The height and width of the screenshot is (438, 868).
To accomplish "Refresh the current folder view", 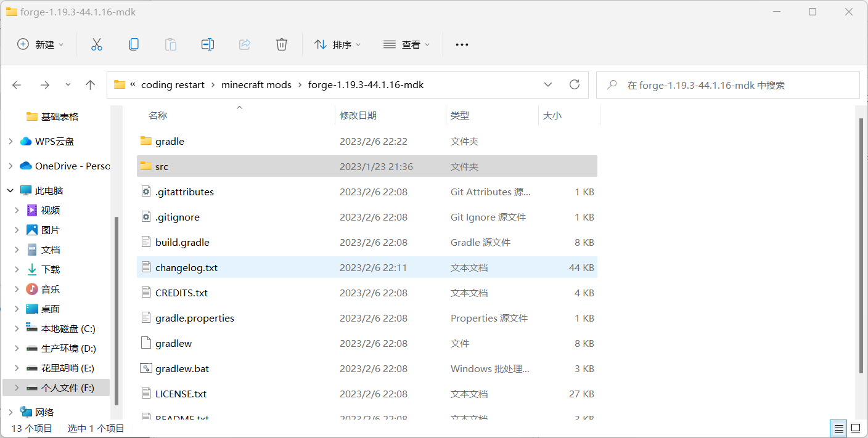I will coord(575,84).
